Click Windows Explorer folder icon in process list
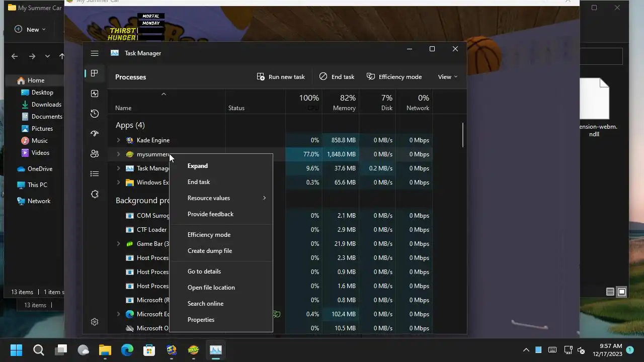The height and width of the screenshot is (362, 644). pos(130,183)
